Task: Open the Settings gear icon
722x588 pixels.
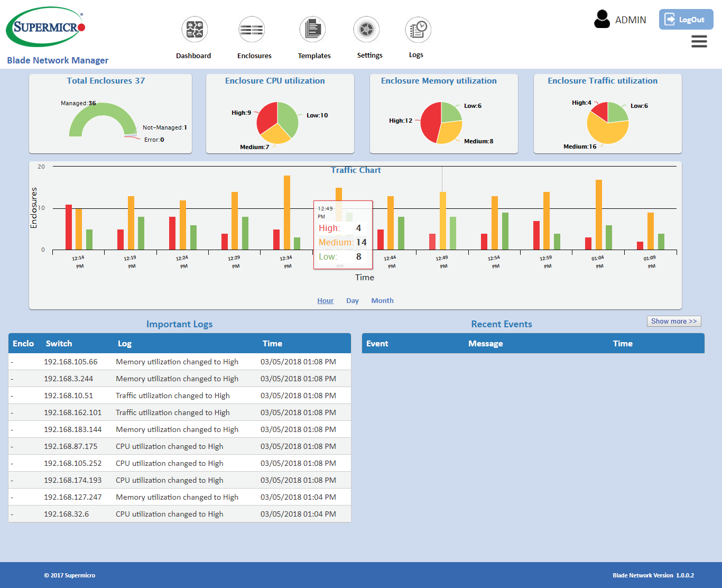Action: coord(366,30)
